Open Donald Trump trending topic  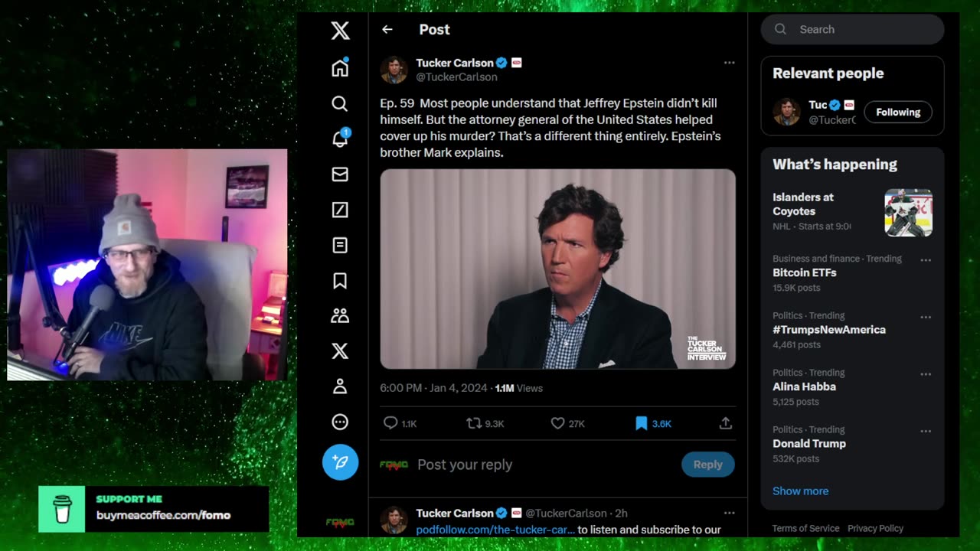pyautogui.click(x=808, y=444)
